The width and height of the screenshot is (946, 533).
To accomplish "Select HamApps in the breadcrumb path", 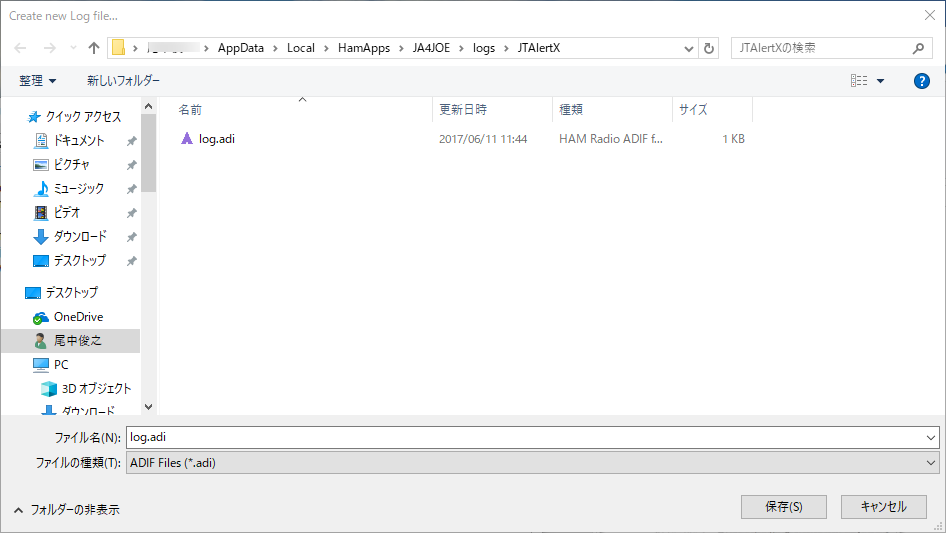I will [x=364, y=48].
